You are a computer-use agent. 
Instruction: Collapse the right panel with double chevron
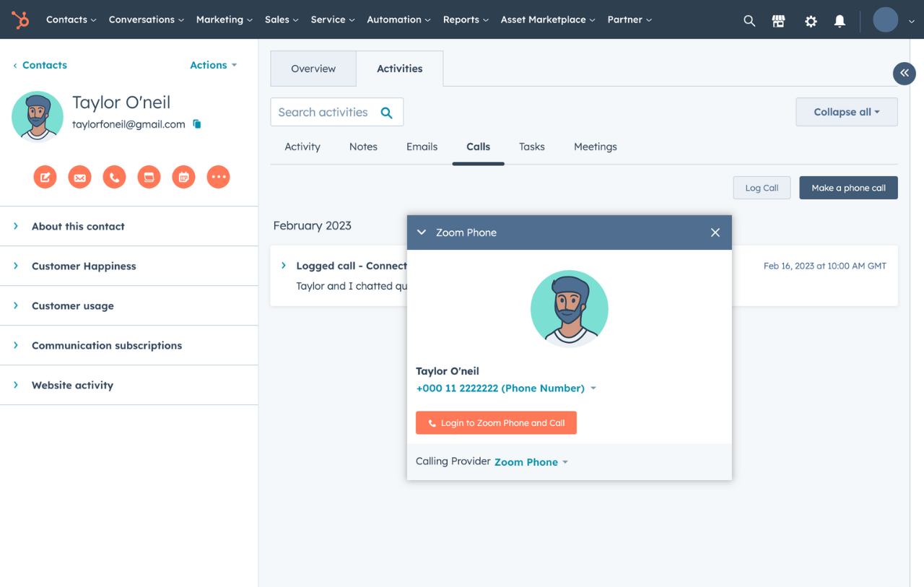click(x=904, y=73)
